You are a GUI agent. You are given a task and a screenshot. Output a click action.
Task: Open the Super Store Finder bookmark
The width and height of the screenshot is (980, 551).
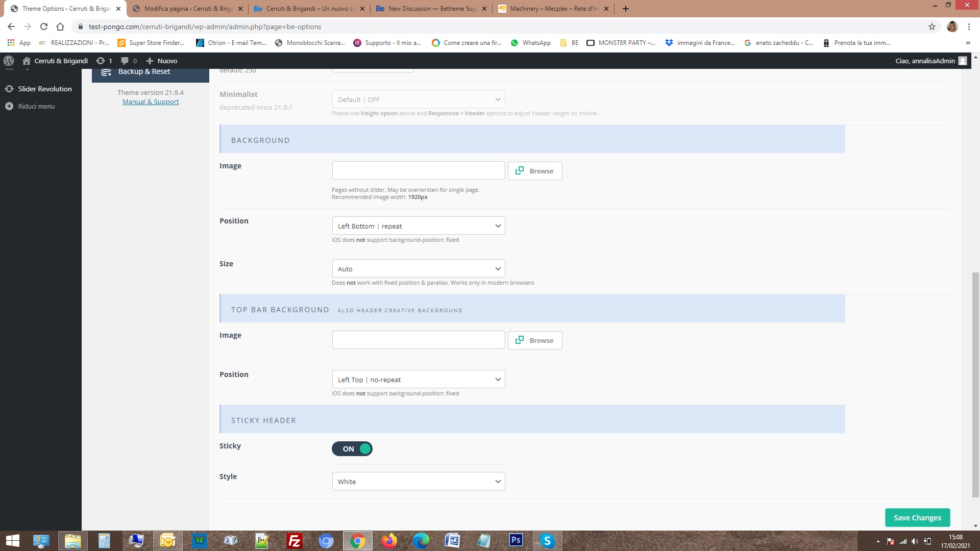click(x=151, y=43)
